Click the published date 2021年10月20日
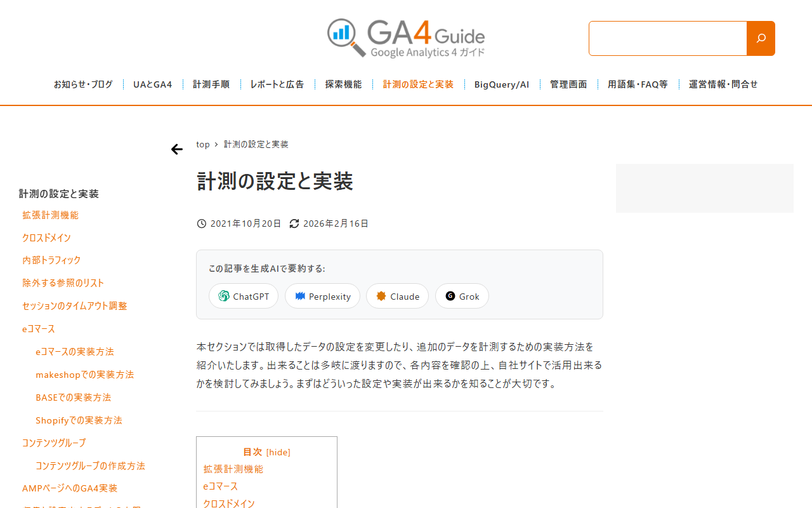 (246, 224)
